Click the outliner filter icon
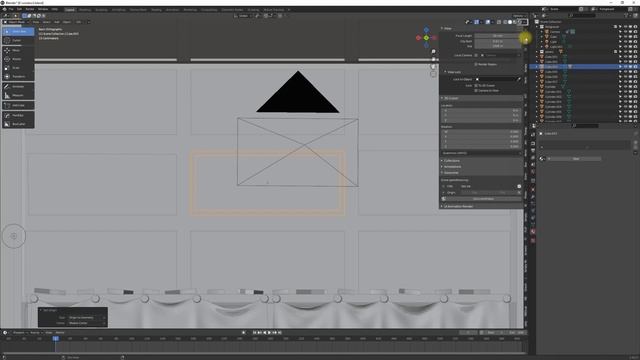 (x=626, y=16)
